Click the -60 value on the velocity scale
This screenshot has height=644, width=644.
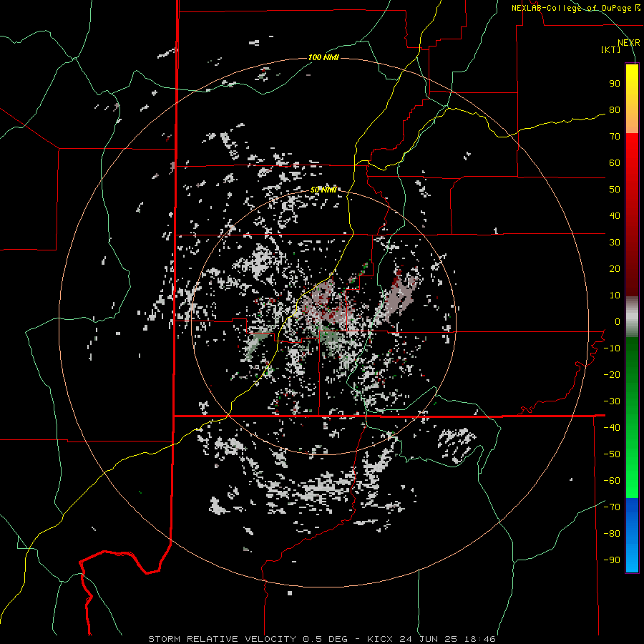click(612, 481)
